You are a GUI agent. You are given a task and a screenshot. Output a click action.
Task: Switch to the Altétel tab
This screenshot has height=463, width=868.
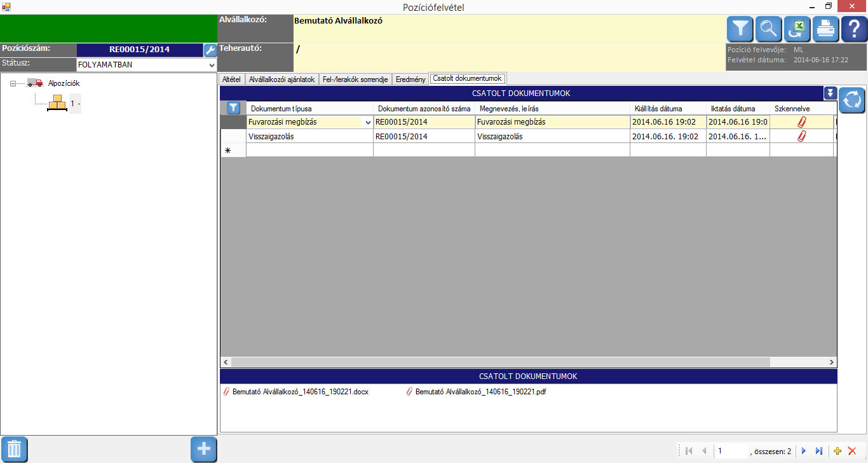231,79
